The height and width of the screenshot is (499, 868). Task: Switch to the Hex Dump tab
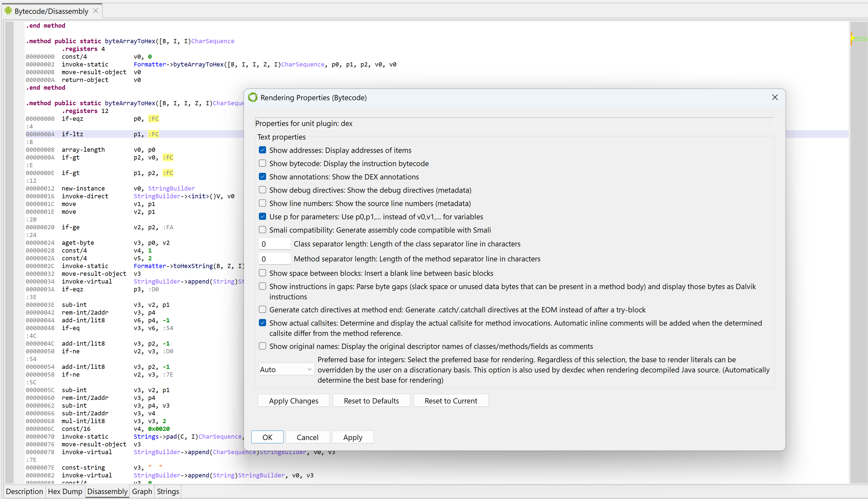65,492
